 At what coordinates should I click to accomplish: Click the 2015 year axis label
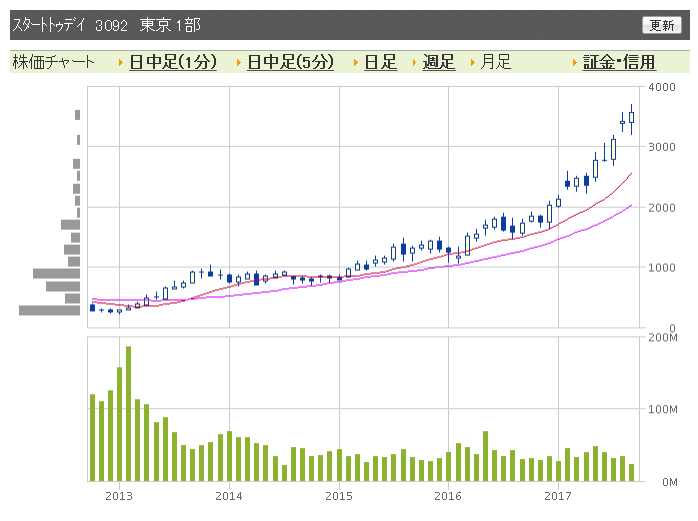(x=339, y=496)
